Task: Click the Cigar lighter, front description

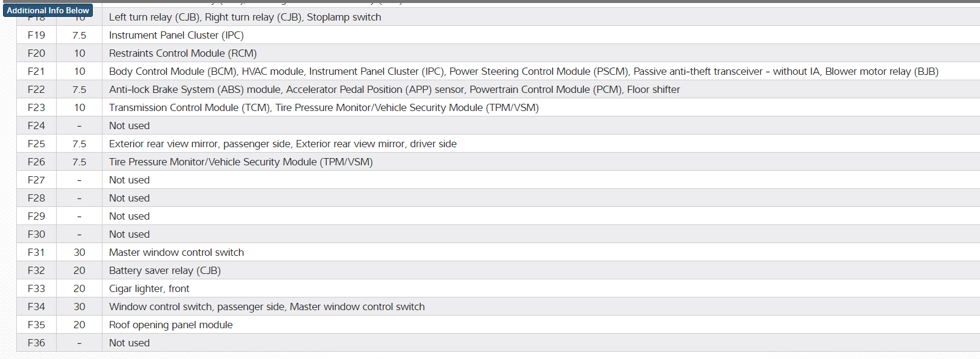Action: (x=149, y=288)
